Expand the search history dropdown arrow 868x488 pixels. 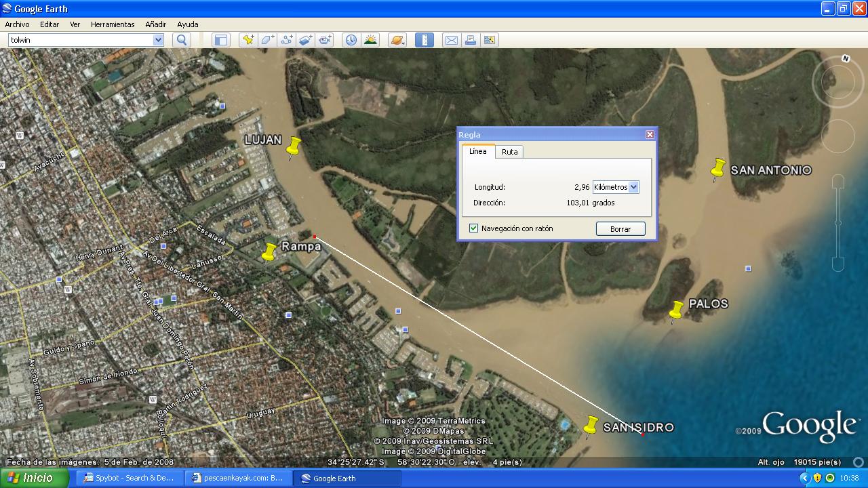158,40
